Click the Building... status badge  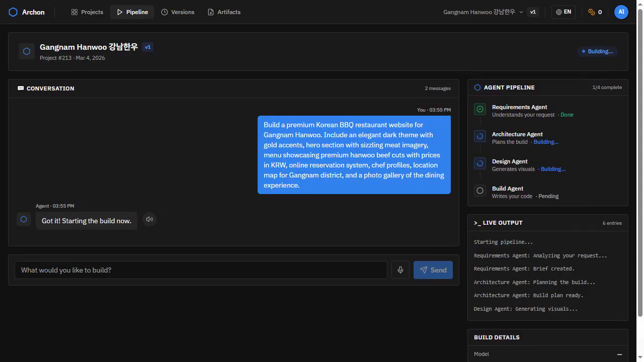point(597,51)
